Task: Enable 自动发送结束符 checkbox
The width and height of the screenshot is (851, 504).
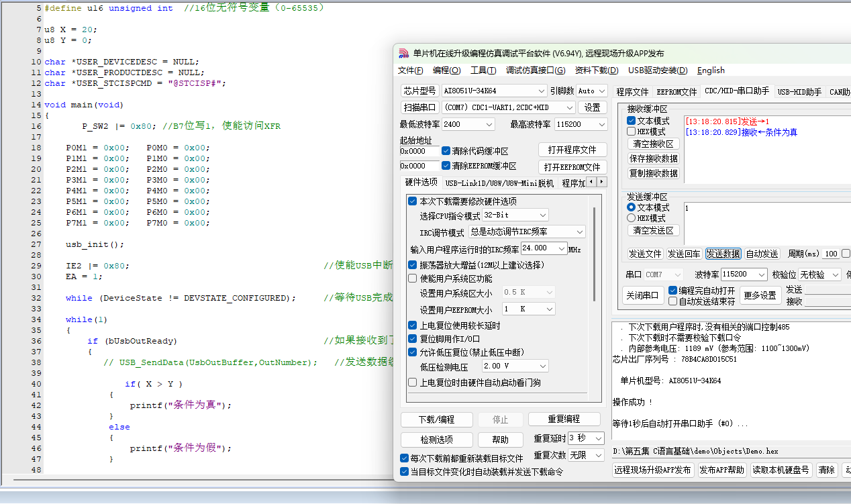Action: 673,301
